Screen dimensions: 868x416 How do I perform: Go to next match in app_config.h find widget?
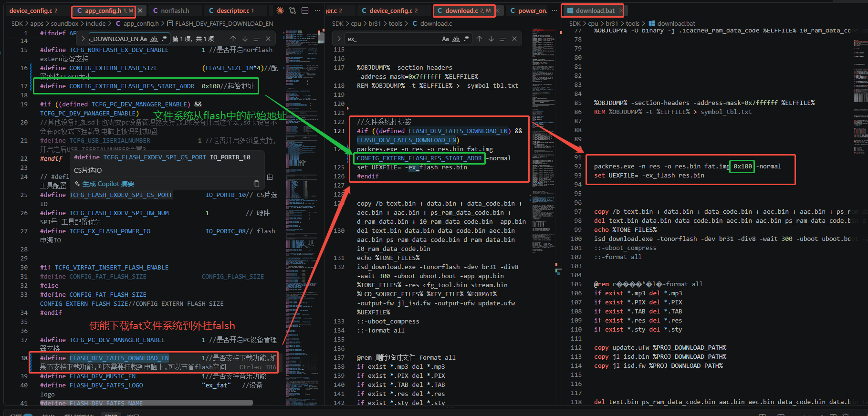(245, 39)
